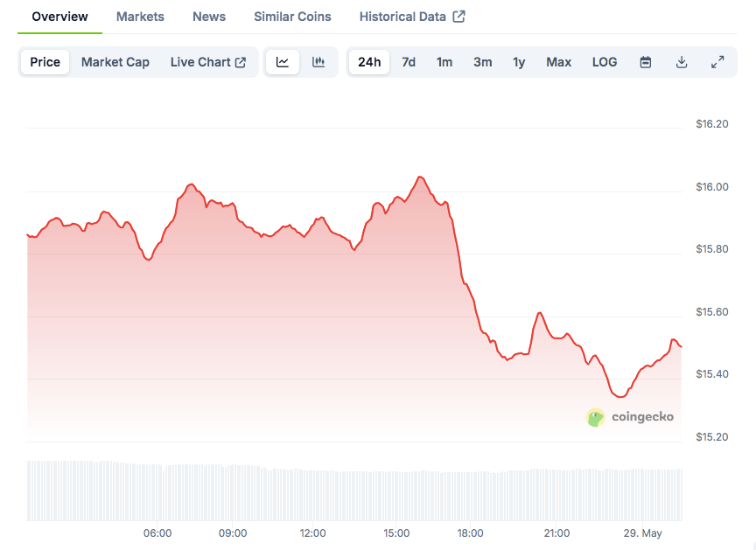This screenshot has height=550, width=756.
Task: Switch to the candlestick chart icon
Action: point(318,62)
